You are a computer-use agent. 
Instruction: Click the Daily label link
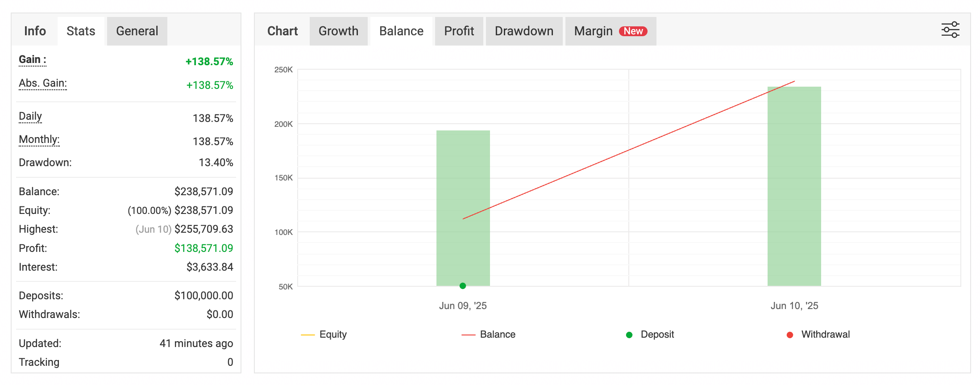[x=30, y=117]
